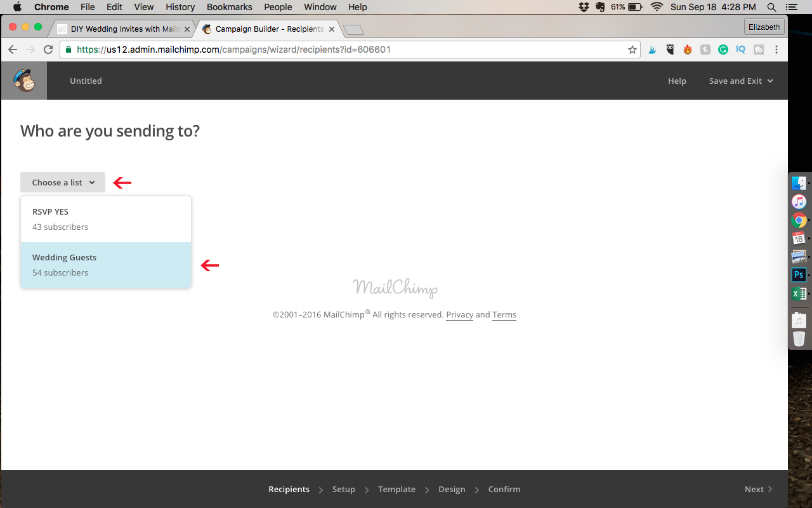Viewport: 812px width, 508px height.
Task: Click the Dropbox menu bar icon
Action: 584,7
